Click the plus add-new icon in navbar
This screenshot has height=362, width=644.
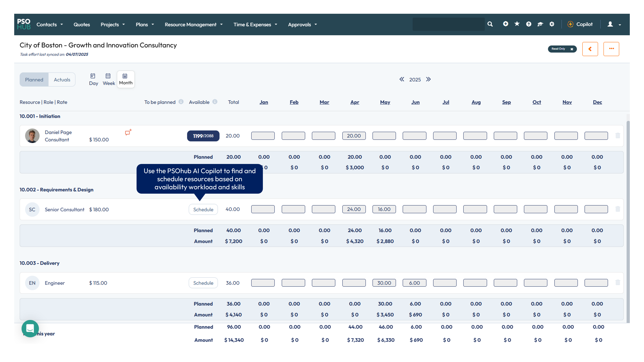506,24
